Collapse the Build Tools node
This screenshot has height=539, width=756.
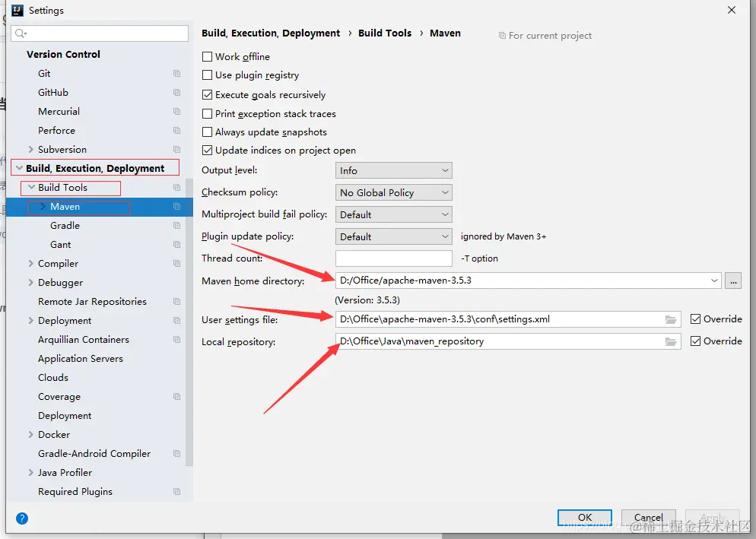pyautogui.click(x=31, y=187)
